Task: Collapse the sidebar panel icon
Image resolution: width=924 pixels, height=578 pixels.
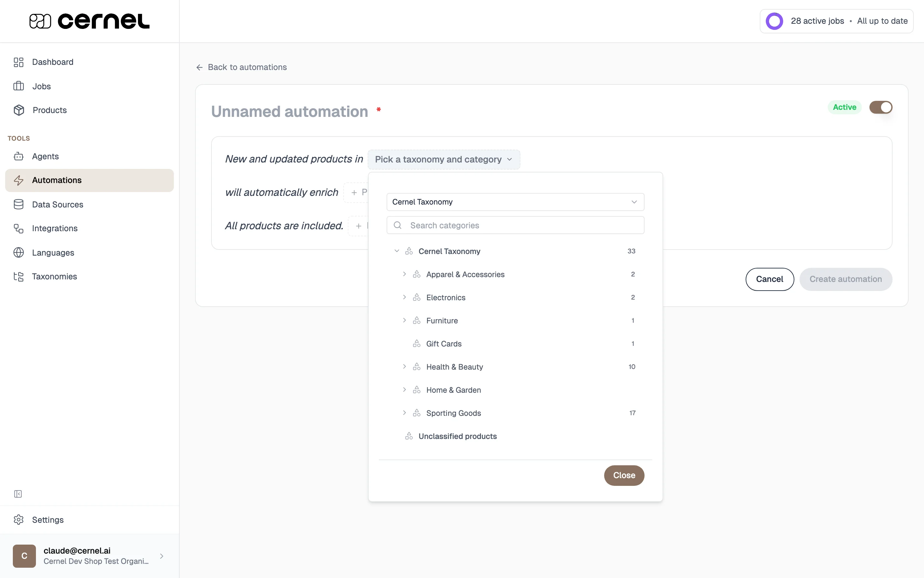Action: pos(18,494)
